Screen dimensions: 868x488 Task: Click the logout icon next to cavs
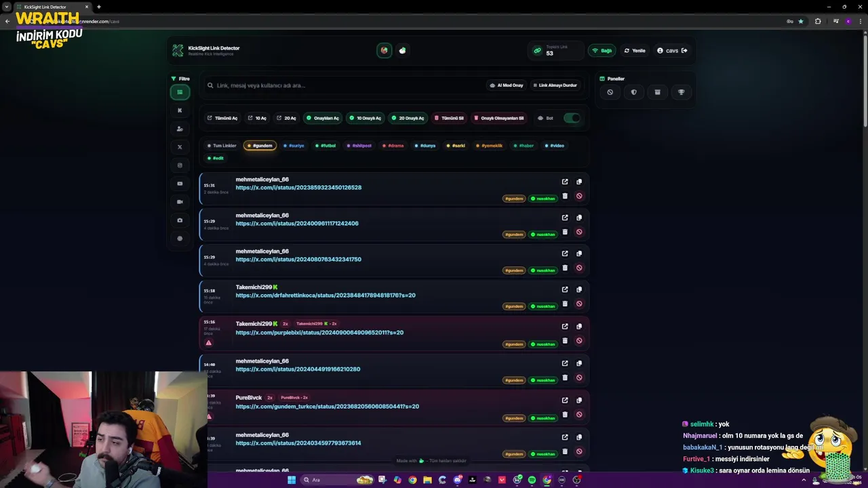tap(684, 50)
